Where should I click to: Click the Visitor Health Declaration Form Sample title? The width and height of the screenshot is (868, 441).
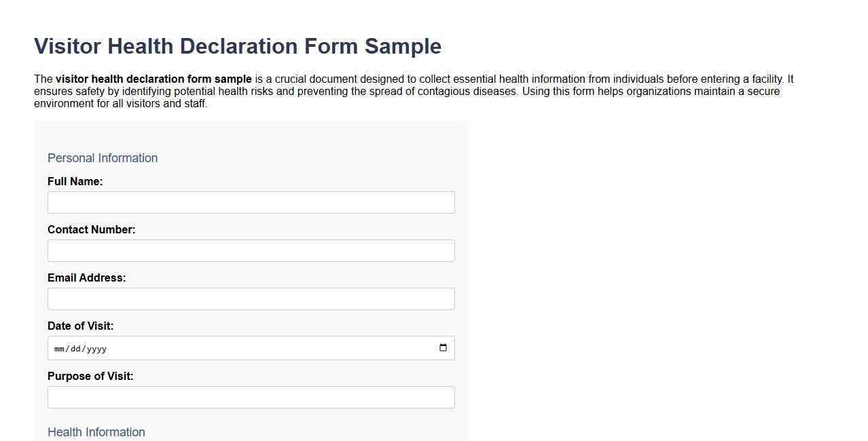(x=237, y=45)
